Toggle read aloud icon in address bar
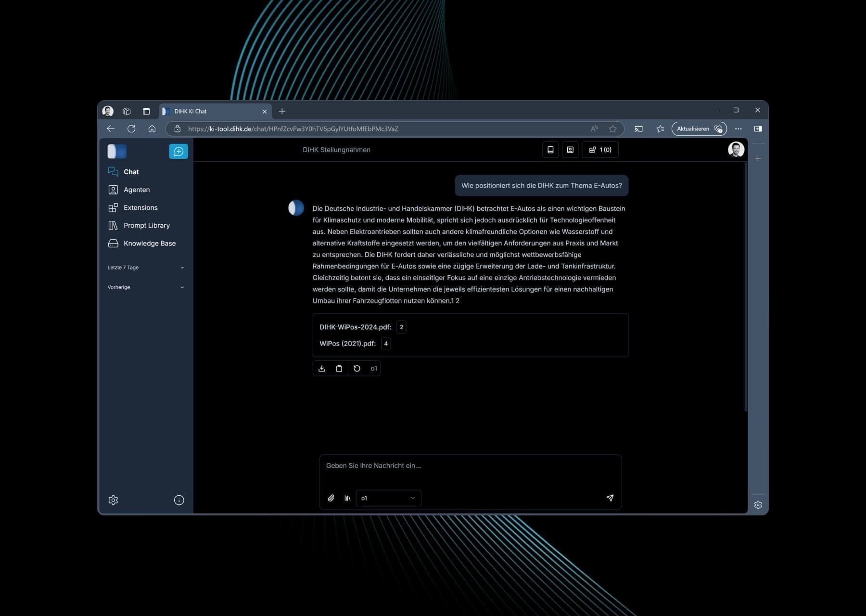The image size is (866, 616). click(594, 128)
